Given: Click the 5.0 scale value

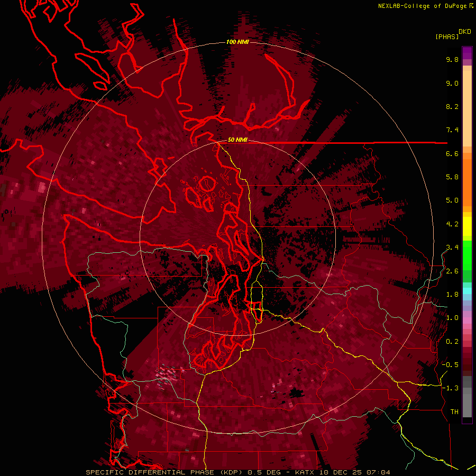Looking at the screenshot, I should 452,200.
